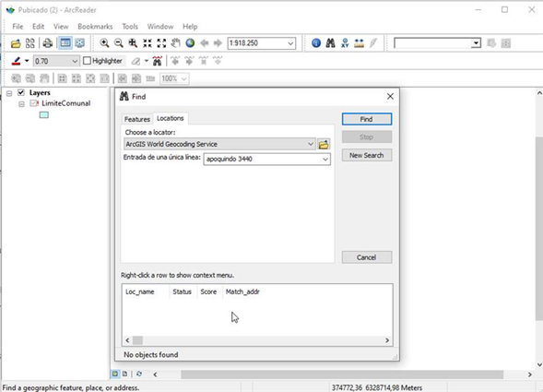Click the LimiteComunal cyan symbol swatch

click(44, 114)
